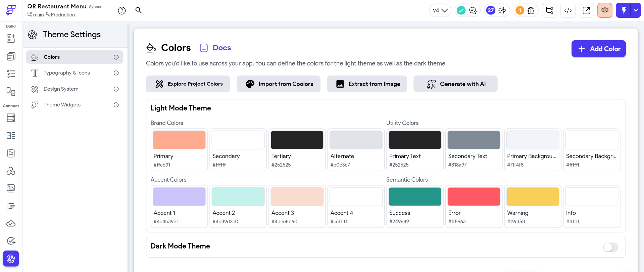Open branching menu icon in top bar
The height and width of the screenshot is (272, 644).
[549, 10]
